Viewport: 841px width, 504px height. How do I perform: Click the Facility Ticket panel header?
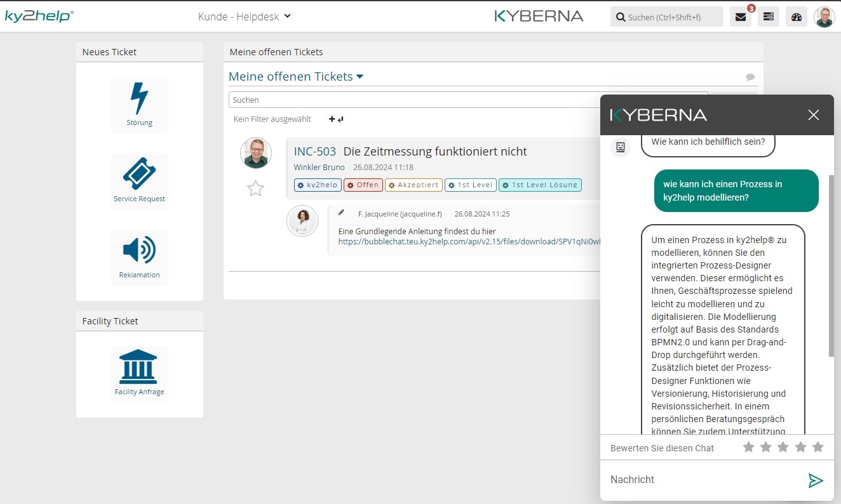pos(140,321)
